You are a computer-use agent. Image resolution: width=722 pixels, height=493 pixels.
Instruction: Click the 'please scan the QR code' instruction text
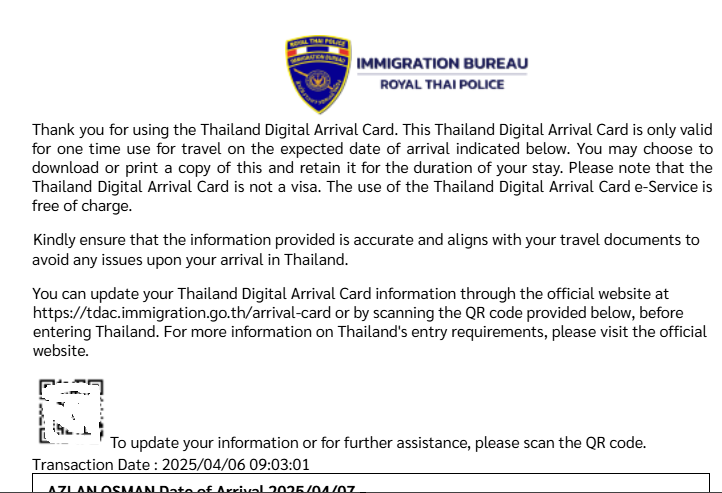coord(560,442)
